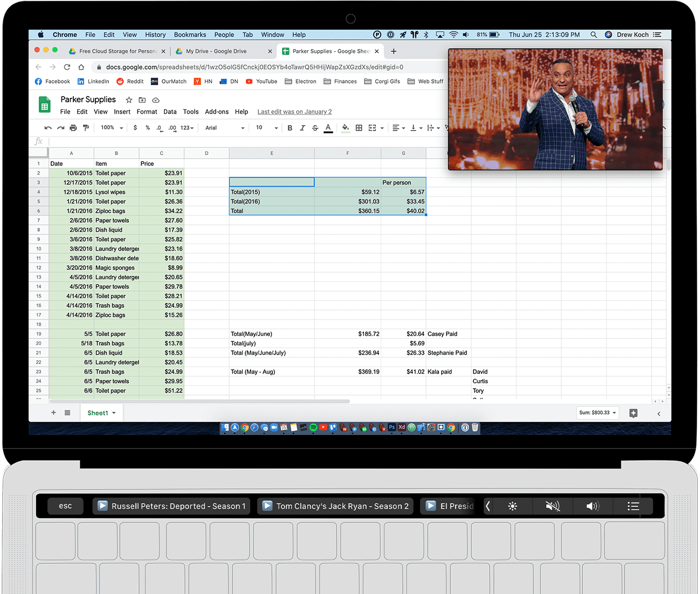Open the zoom 100% dropdown

click(112, 128)
